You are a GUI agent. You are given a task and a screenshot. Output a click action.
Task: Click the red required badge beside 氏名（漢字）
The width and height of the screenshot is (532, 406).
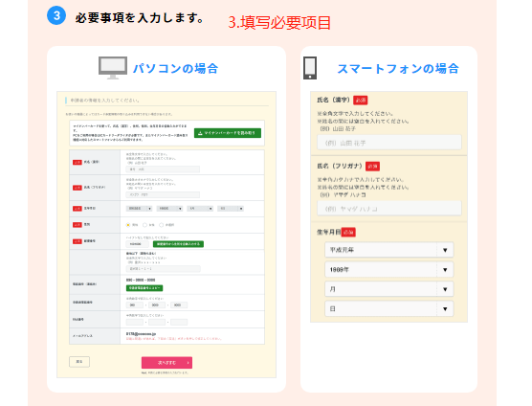click(x=361, y=101)
